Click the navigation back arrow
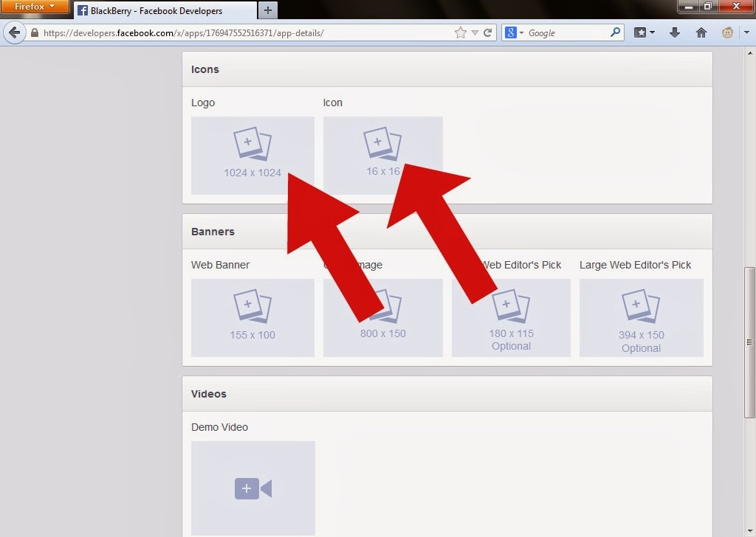This screenshot has width=756, height=537. point(13,32)
